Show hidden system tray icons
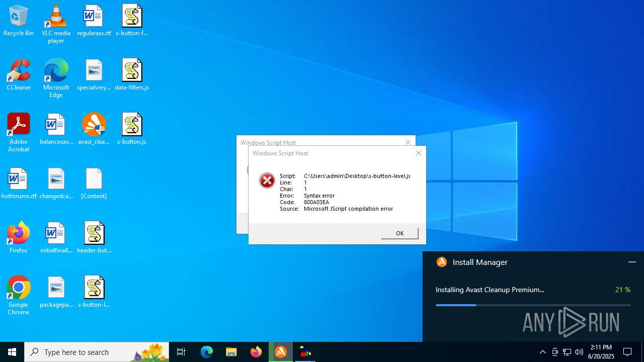Screen dimensions: 644x362 tap(543, 352)
